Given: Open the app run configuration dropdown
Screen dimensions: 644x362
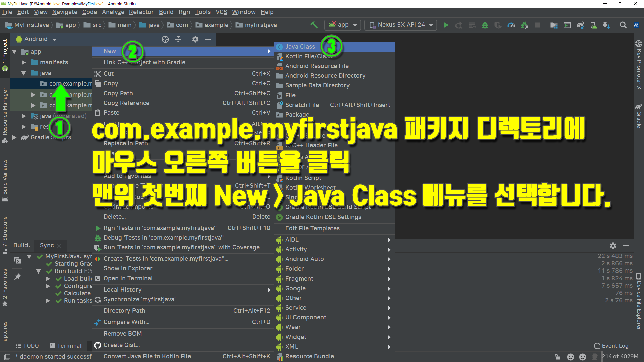Looking at the screenshot, I should tap(342, 25).
